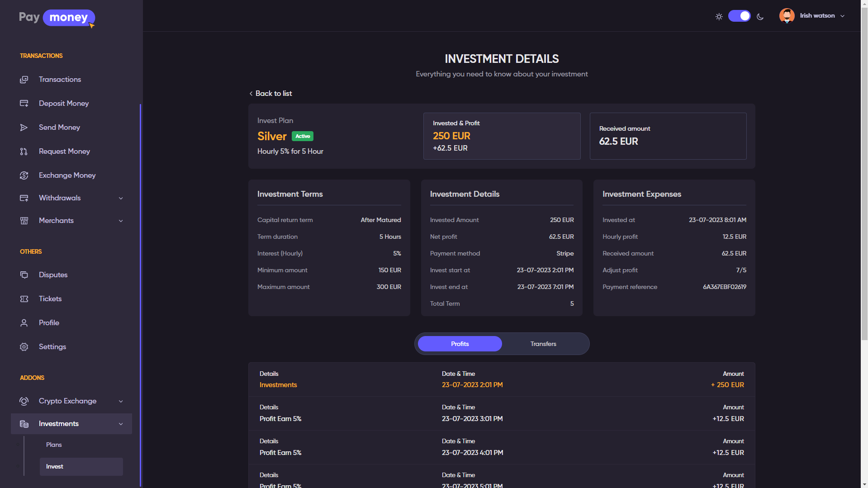Open the Irish watson user dropdown
Viewport: 868px width, 488px height.
coord(812,16)
